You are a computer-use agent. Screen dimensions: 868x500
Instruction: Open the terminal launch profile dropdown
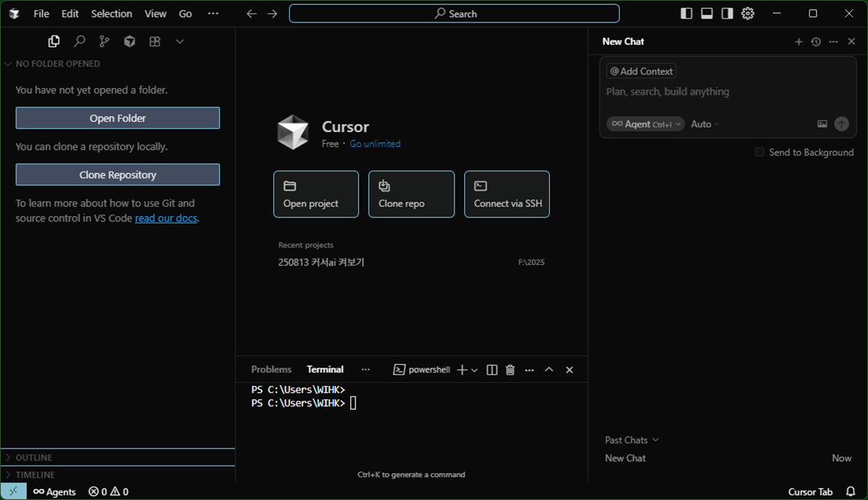point(475,370)
